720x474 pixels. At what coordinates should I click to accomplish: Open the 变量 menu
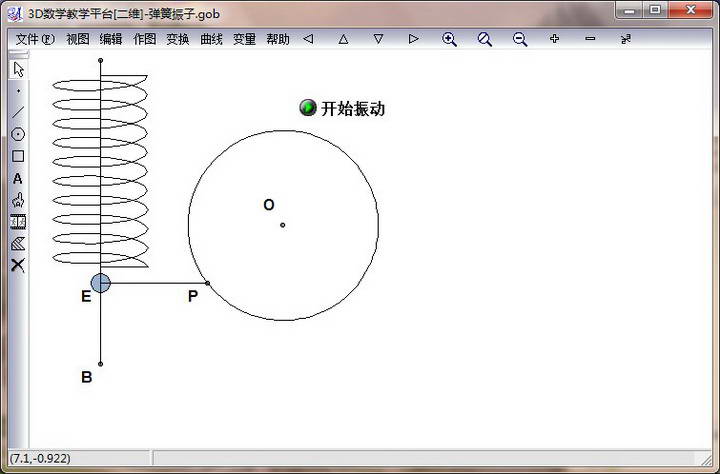244,39
